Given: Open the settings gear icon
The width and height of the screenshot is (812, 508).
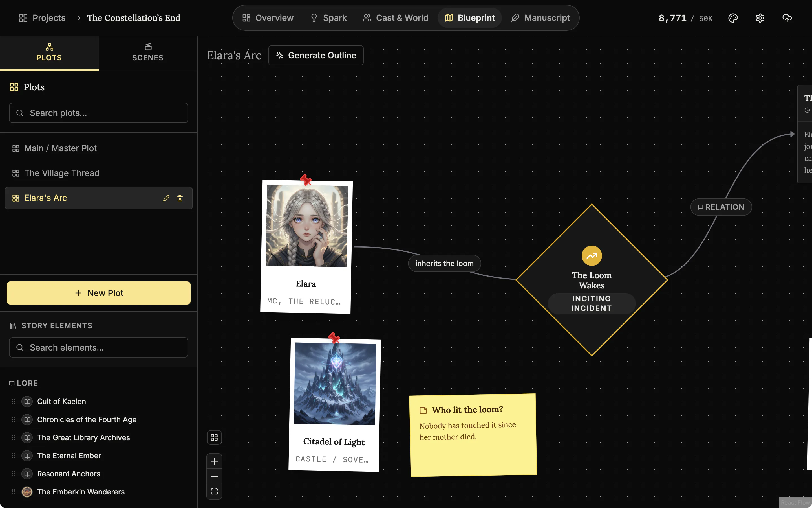Looking at the screenshot, I should (760, 18).
